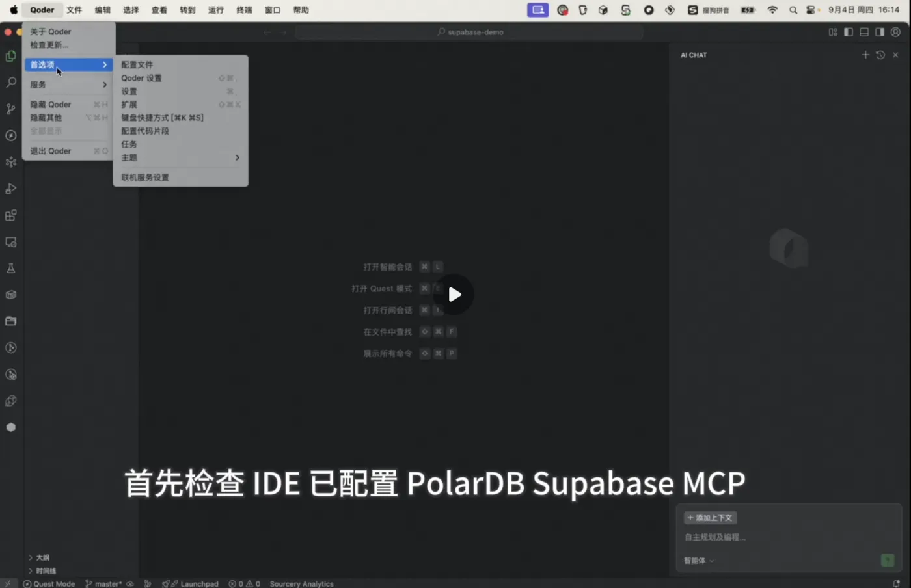The image size is (911, 588).
Task: Open the Testing flask icon
Action: click(x=11, y=268)
